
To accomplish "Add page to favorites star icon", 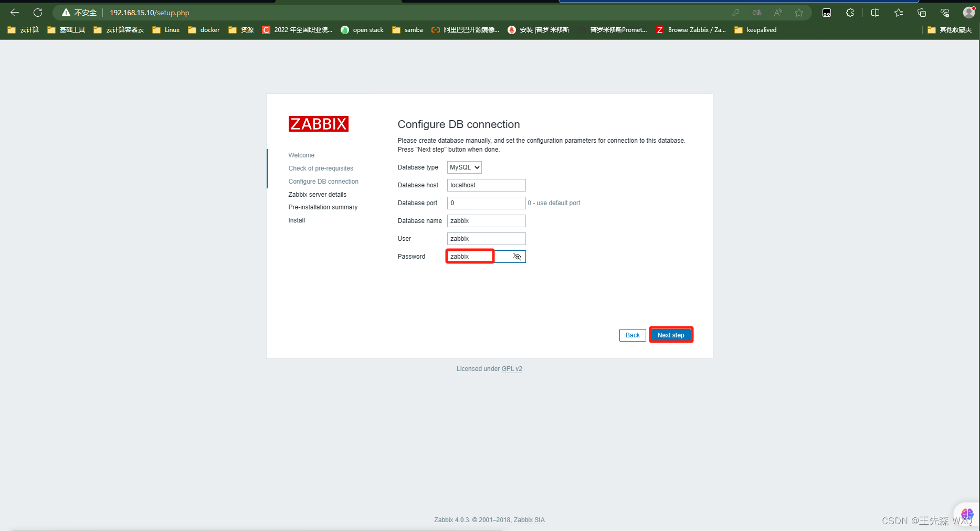I will tap(799, 13).
